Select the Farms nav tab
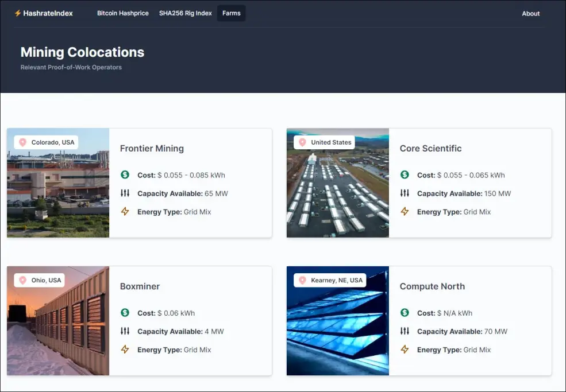Image resolution: width=566 pixels, height=392 pixels. point(232,13)
